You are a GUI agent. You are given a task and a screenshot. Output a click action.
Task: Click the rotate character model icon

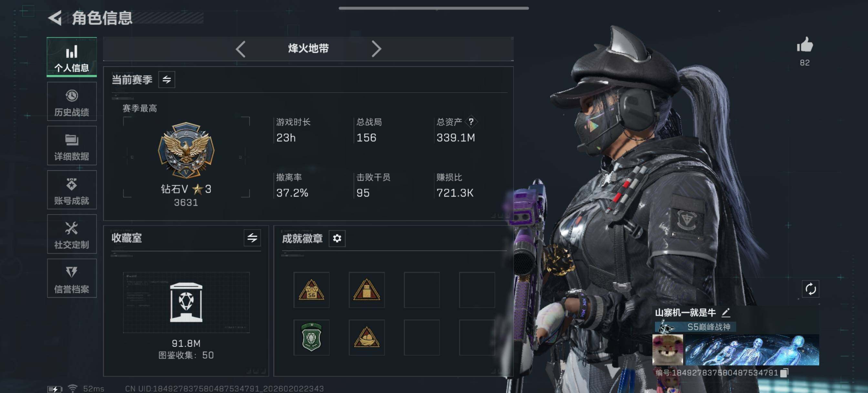811,289
